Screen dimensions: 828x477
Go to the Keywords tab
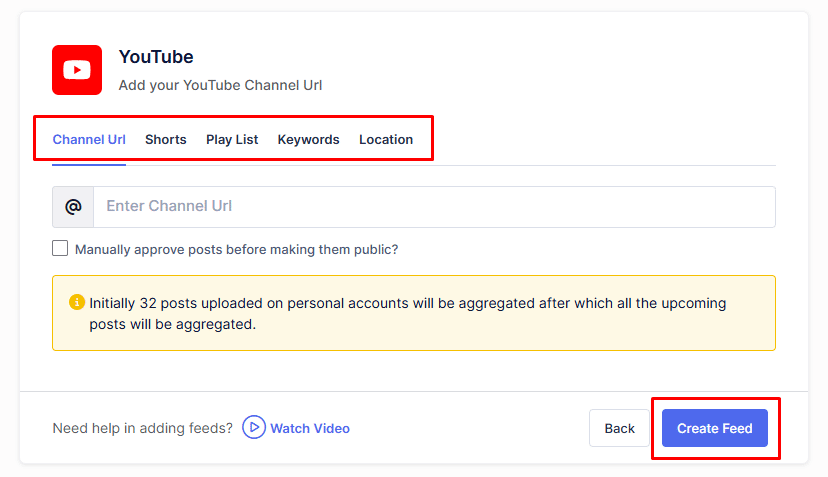click(308, 140)
